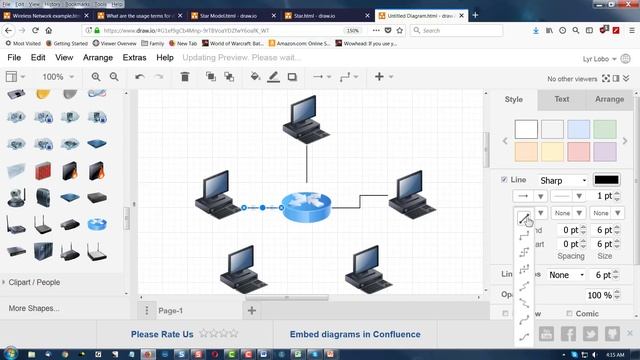The height and width of the screenshot is (360, 640).
Task: Switch to the Text tab
Action: (562, 99)
